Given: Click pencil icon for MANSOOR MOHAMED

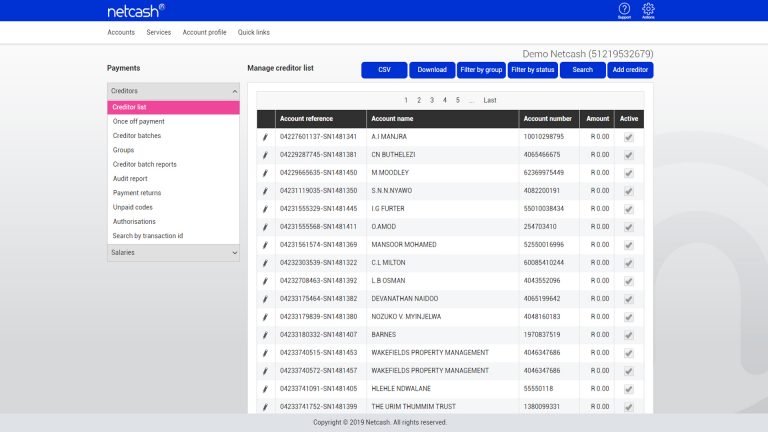Looking at the screenshot, I should [x=265, y=245].
